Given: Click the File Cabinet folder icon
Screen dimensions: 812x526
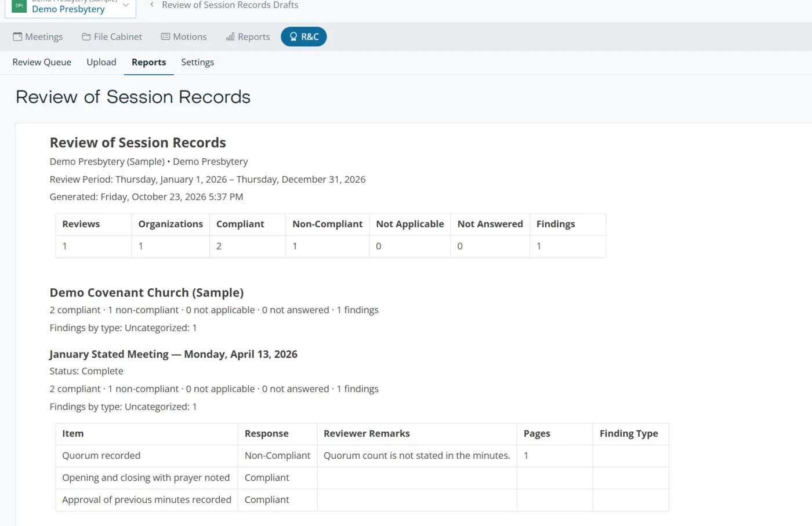Looking at the screenshot, I should (x=86, y=37).
